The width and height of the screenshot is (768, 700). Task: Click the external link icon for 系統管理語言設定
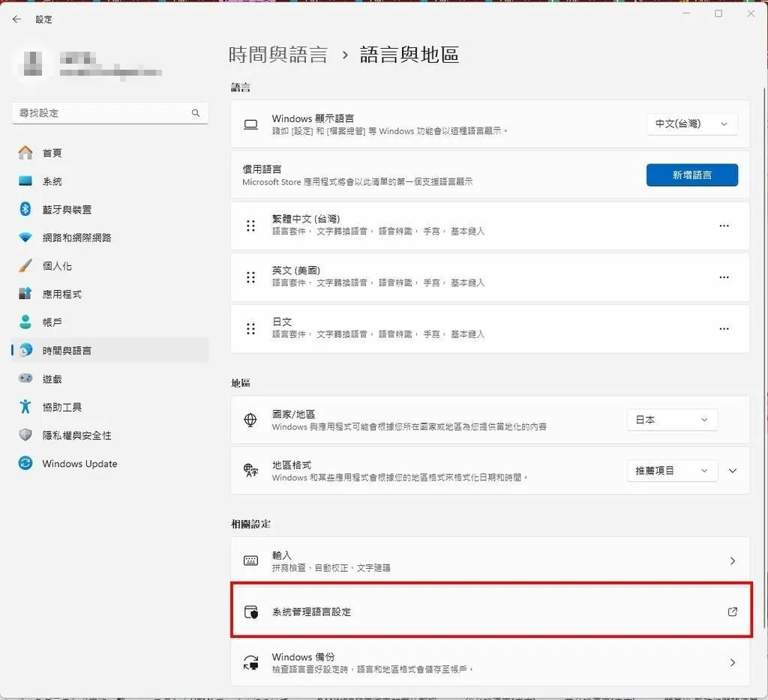coord(732,612)
